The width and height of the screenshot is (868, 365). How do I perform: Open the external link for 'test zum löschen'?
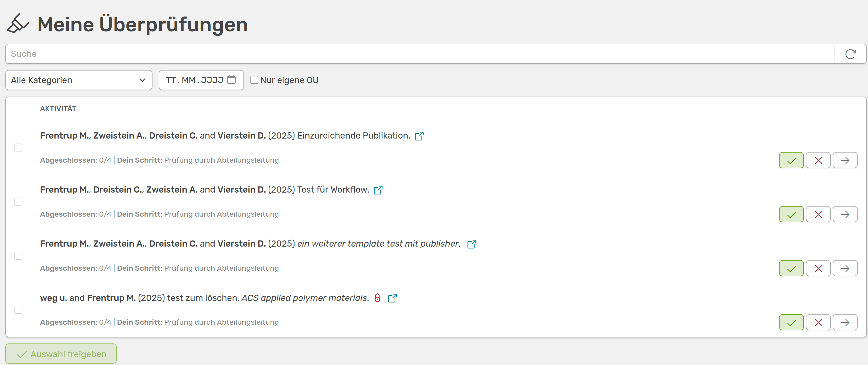pos(392,298)
